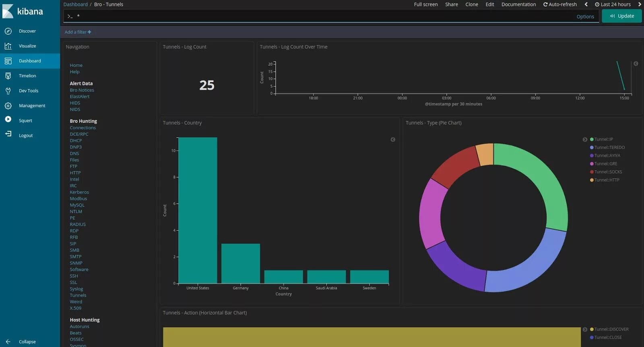Toggle legend on Log Count Over Time chart
The image size is (644, 347).
coord(636,64)
